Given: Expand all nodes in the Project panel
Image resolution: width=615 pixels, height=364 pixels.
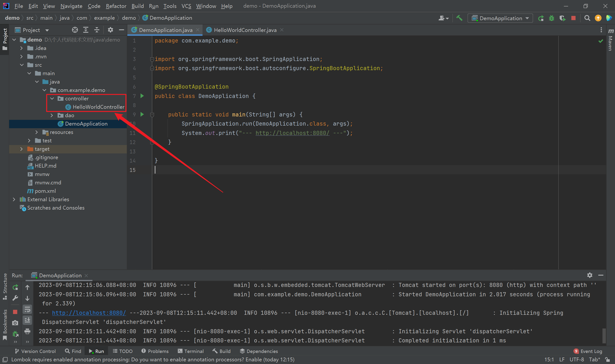Looking at the screenshot, I should click(x=86, y=30).
